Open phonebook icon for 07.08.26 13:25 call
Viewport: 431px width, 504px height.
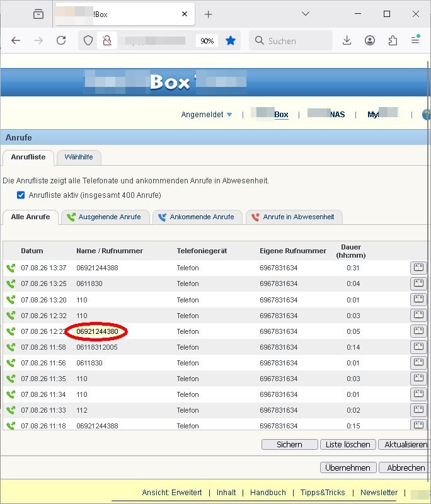click(x=418, y=283)
